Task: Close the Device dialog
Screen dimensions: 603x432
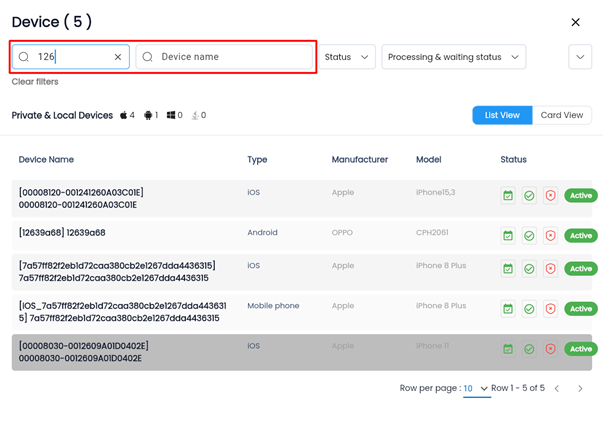Action: pos(575,22)
